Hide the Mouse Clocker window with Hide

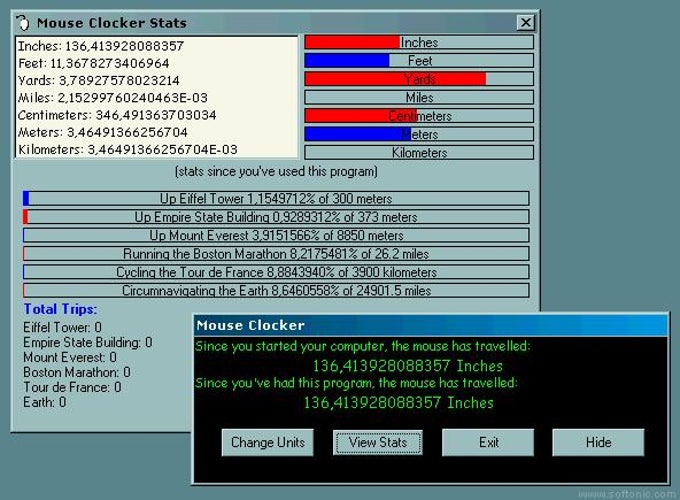coord(598,442)
